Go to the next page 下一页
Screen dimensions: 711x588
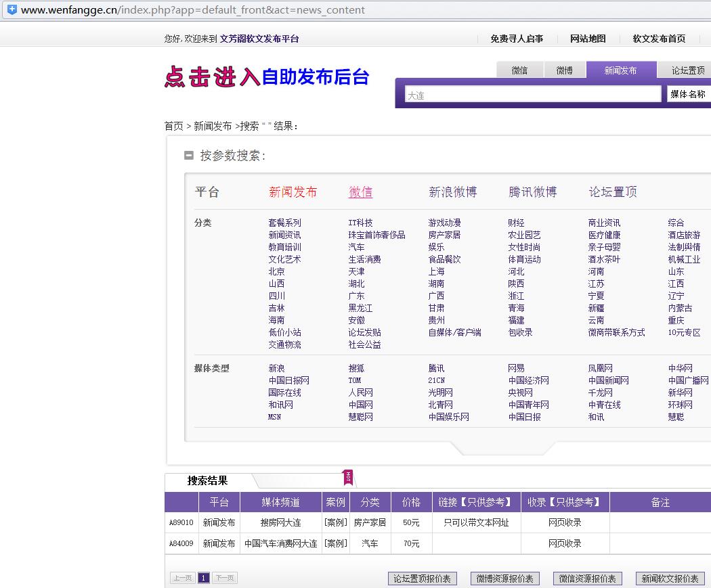pos(225,578)
